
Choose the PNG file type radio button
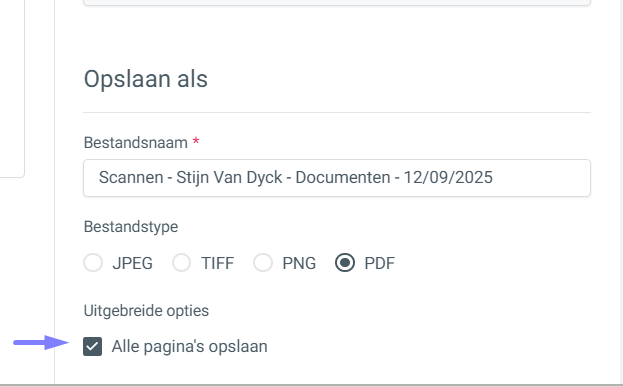click(x=263, y=263)
